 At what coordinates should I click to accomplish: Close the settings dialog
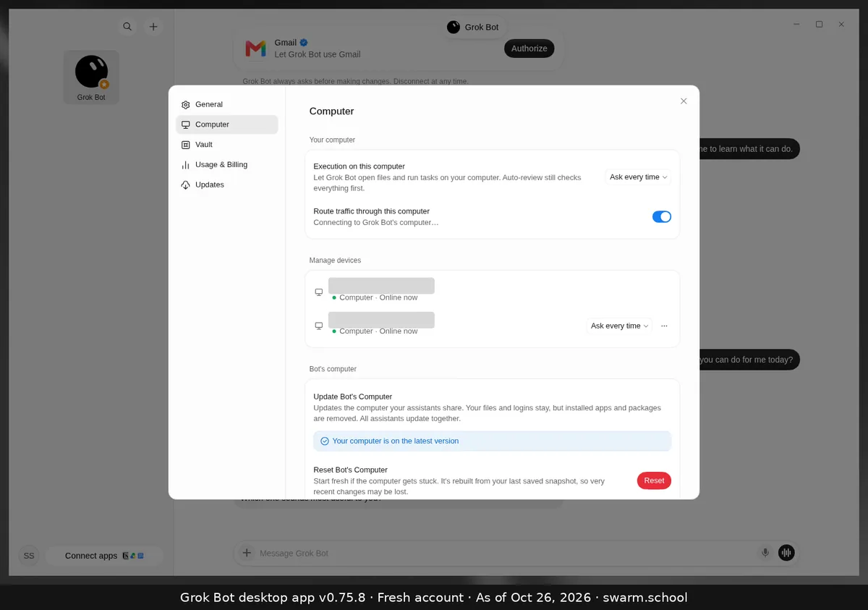[x=684, y=101]
